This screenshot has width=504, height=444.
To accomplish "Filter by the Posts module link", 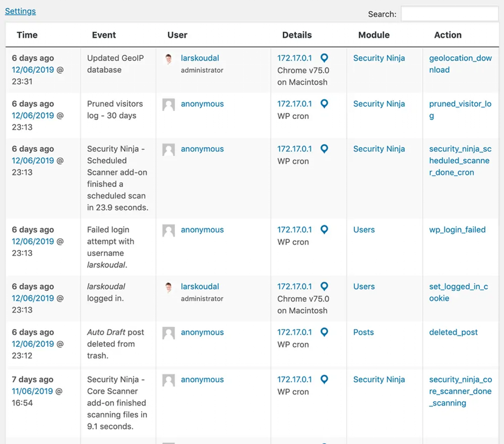I will pos(363,332).
